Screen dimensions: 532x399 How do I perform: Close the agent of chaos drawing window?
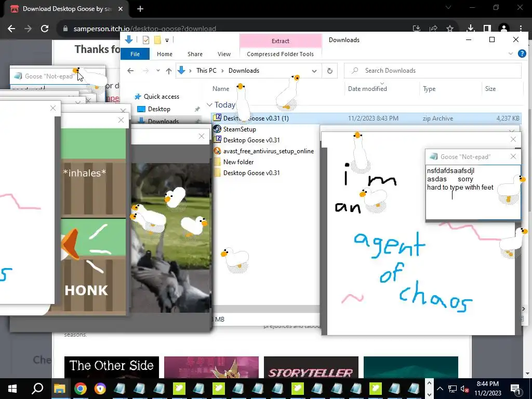pos(513,139)
